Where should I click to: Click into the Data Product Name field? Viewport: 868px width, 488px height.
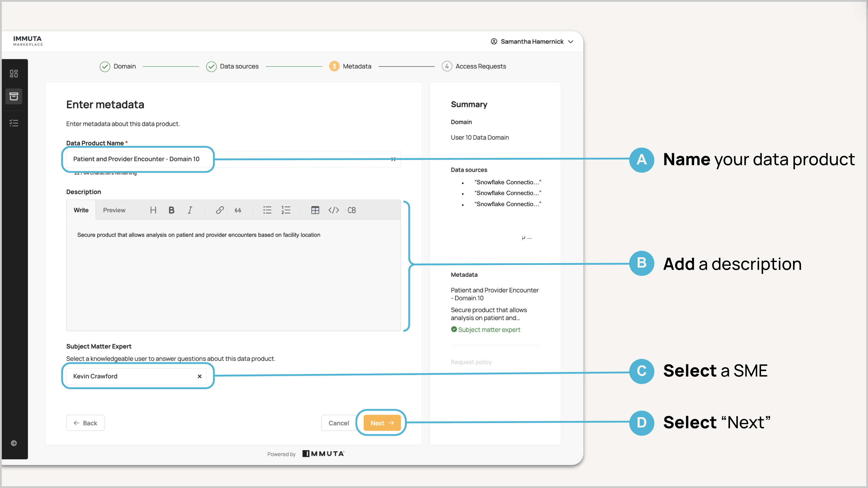click(x=136, y=159)
